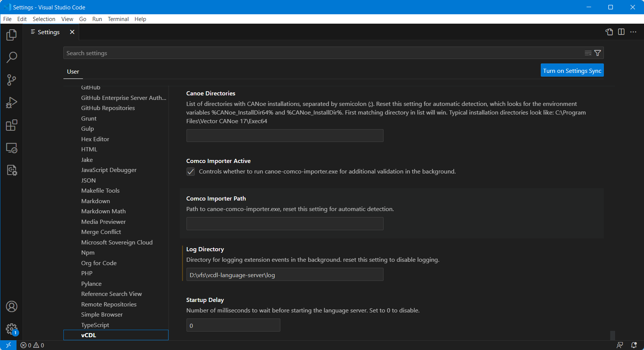Viewport: 644px width, 350px height.
Task: Open the vCDL activity bar icon
Action: tap(12, 170)
